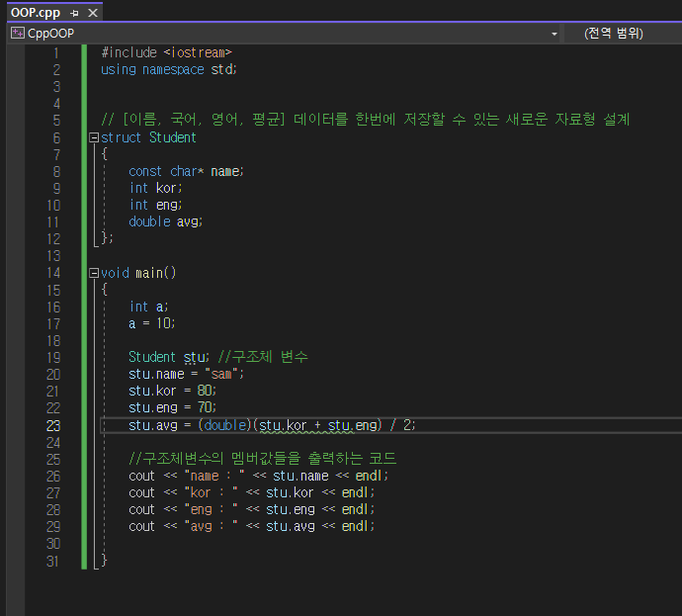Click on 'int a;' declaration
The width and height of the screenshot is (682, 616).
pos(148,307)
